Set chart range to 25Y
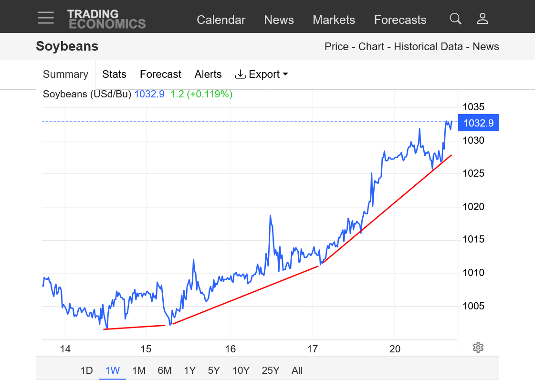 coord(270,371)
